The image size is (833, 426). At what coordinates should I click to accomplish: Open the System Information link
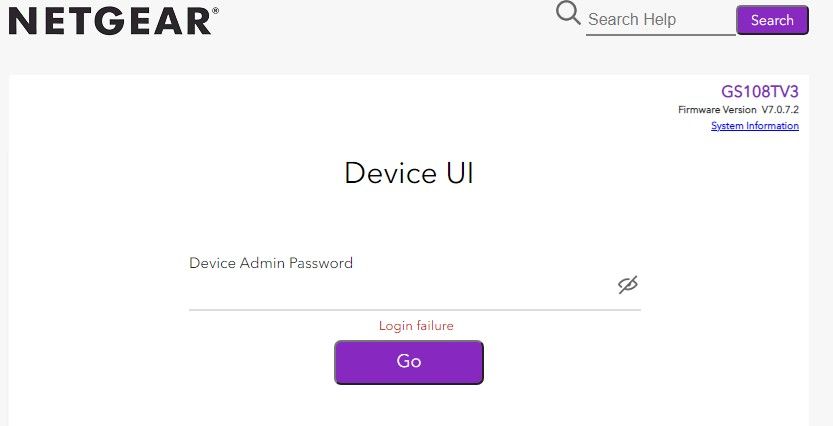(754, 126)
